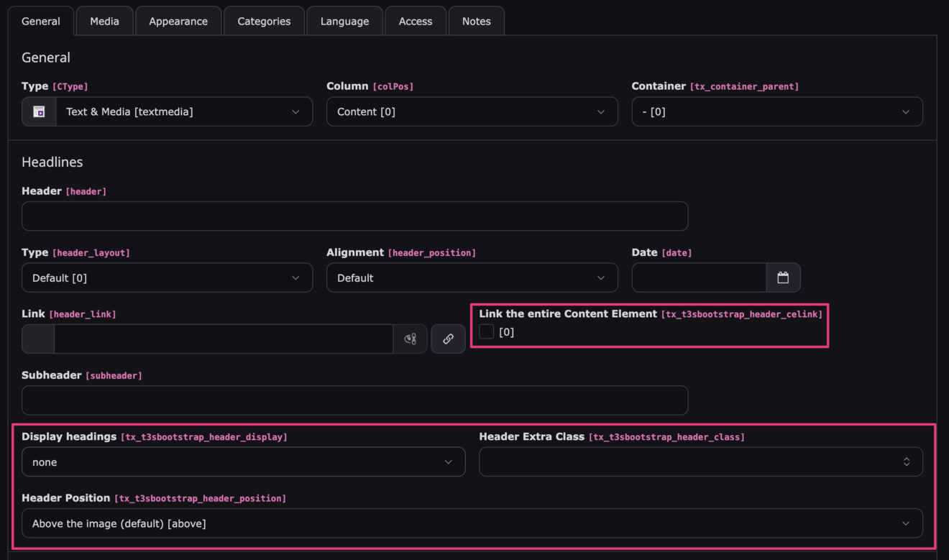
Task: Focus the Subheader input field
Action: [354, 400]
